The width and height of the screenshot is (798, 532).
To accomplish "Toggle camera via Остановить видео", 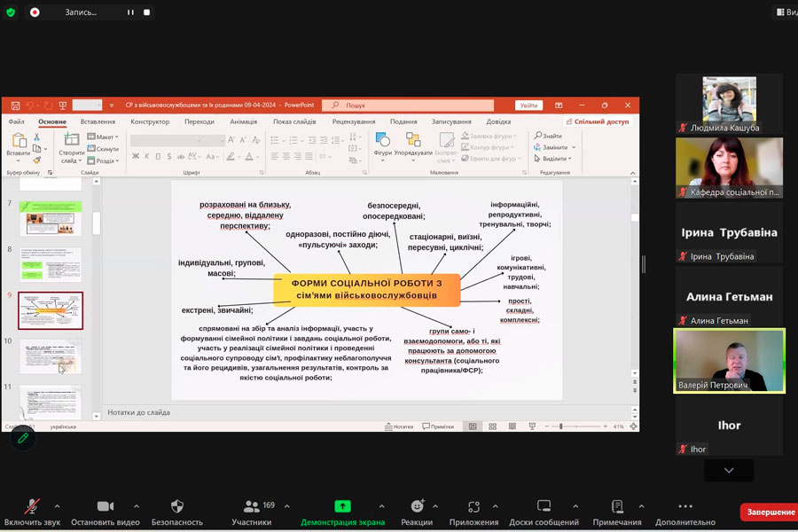I will [x=105, y=506].
